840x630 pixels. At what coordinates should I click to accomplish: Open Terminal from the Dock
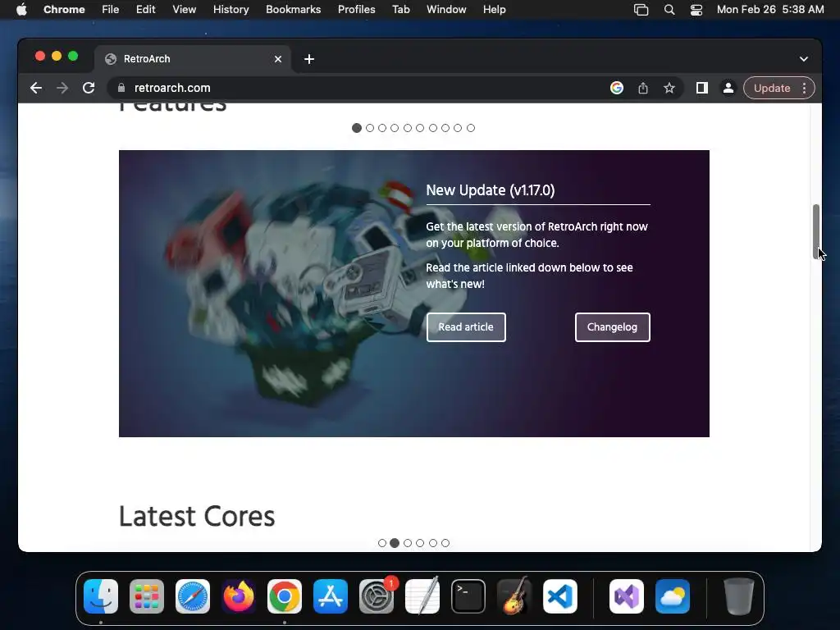coord(468,596)
